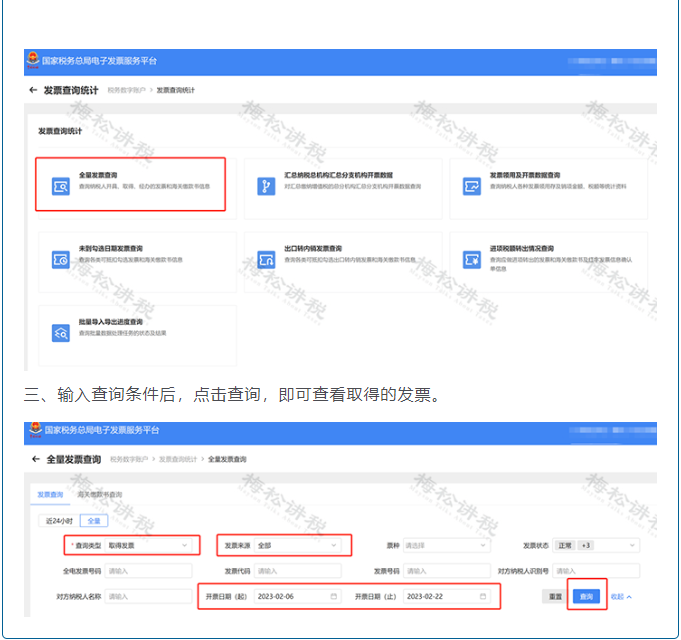This screenshot has width=681, height=640.
Task: Click 税务数字账户 breadcrumb in top page
Action: [x=126, y=90]
